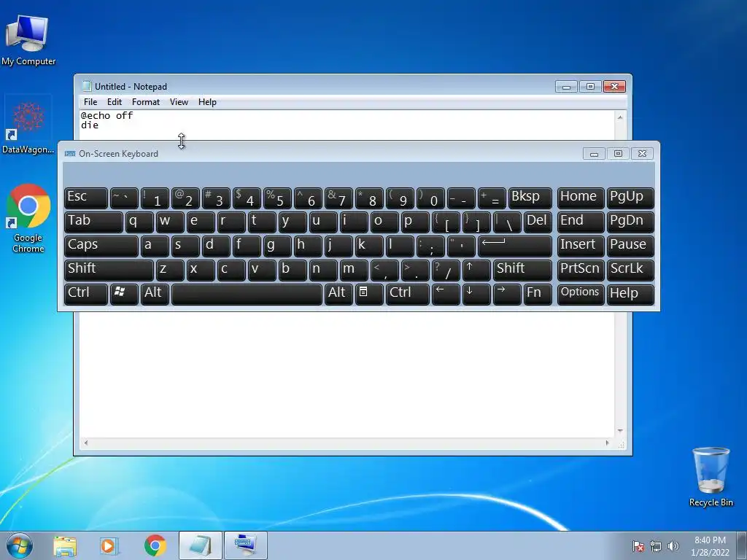Image resolution: width=747 pixels, height=560 pixels.
Task: Tap the Home key
Action: click(581, 198)
